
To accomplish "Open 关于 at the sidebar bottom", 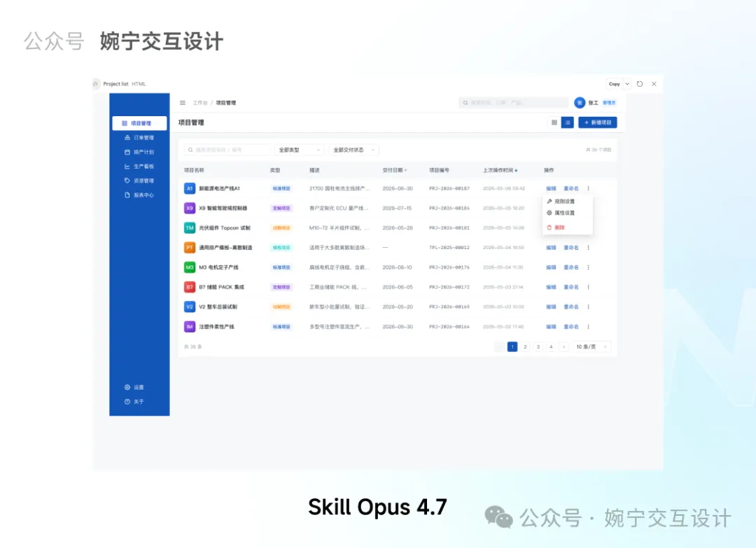I will [134, 402].
